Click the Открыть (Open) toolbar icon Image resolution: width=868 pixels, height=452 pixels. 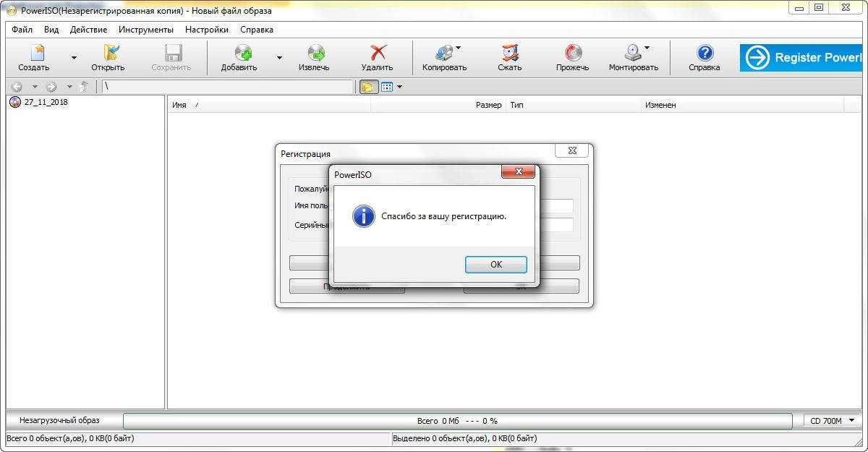pyautogui.click(x=108, y=58)
